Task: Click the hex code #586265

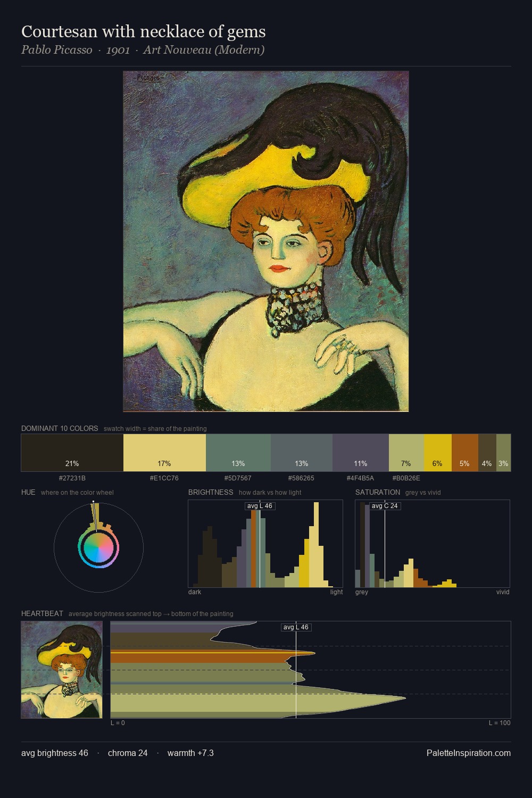Action: tap(301, 478)
